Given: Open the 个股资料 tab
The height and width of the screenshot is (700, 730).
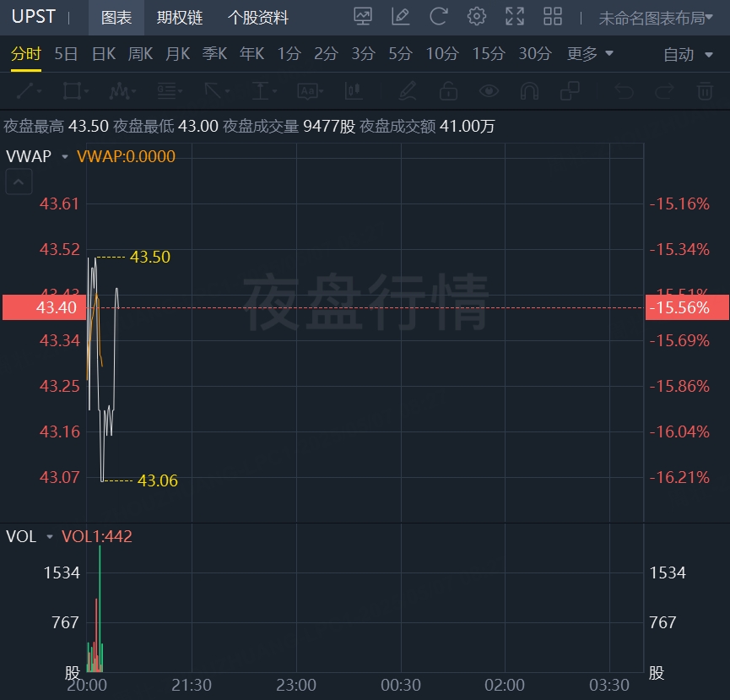Looking at the screenshot, I should coord(258,18).
